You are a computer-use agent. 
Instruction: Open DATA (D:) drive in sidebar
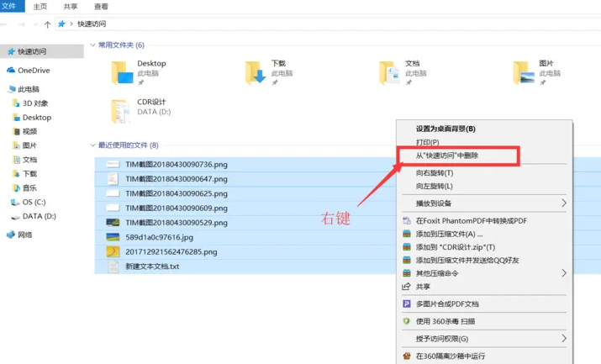[40, 216]
